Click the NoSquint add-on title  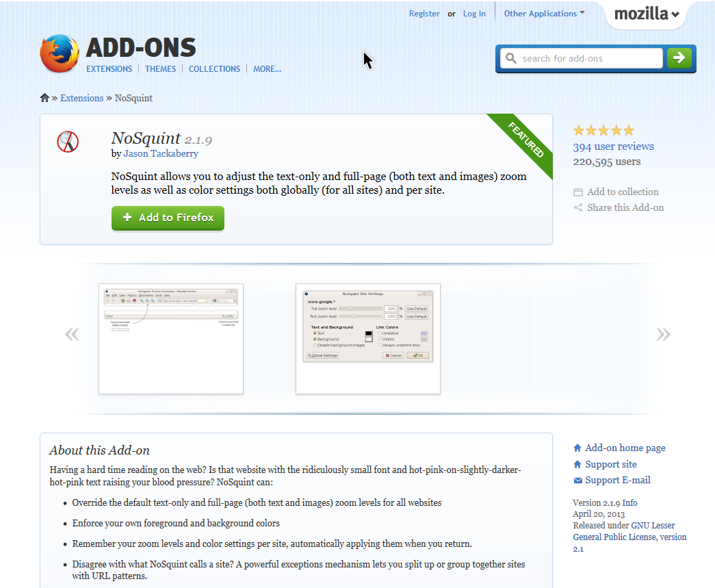point(146,138)
